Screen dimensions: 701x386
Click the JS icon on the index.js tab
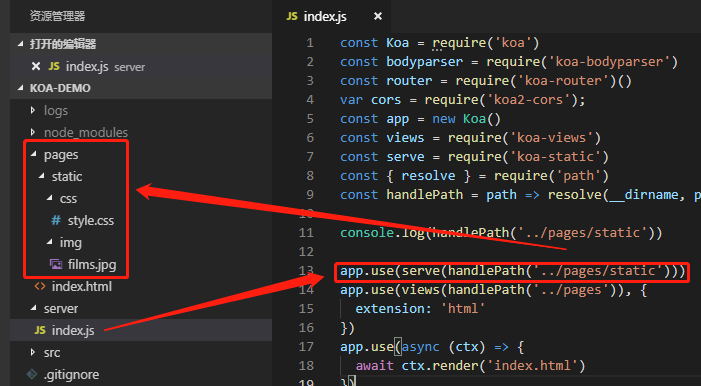click(292, 17)
